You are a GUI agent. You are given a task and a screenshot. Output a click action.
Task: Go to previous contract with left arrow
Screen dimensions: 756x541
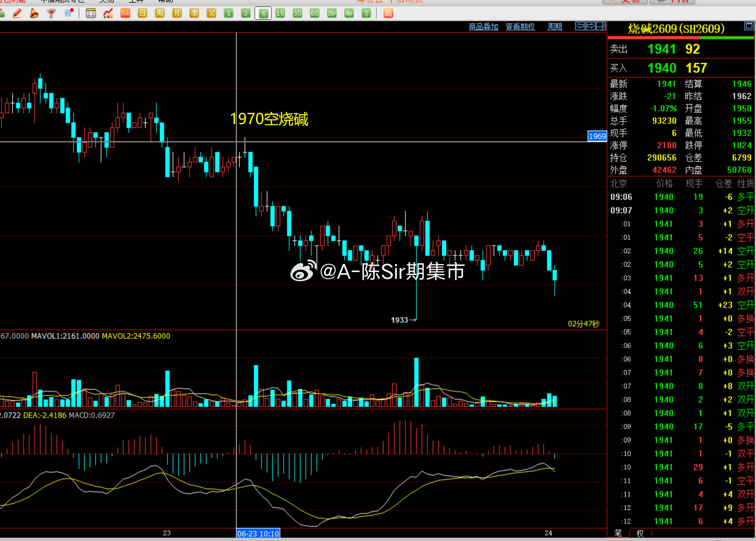(x=580, y=26)
